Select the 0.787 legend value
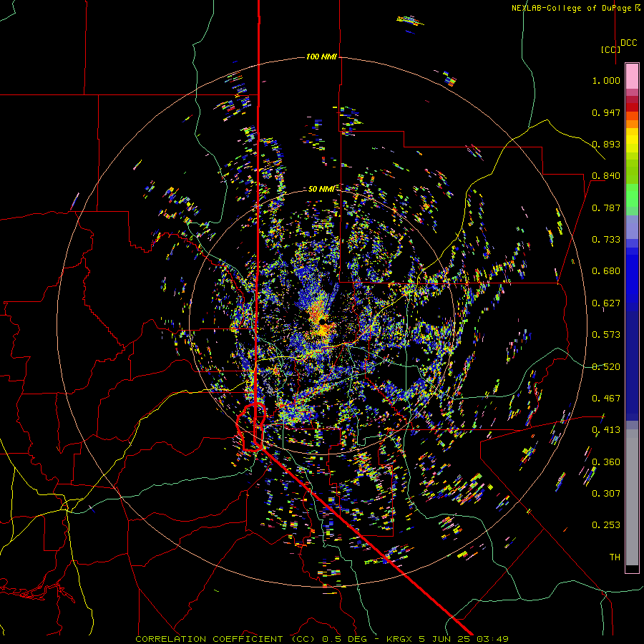Viewport: 644px width, 644px height. (x=606, y=208)
